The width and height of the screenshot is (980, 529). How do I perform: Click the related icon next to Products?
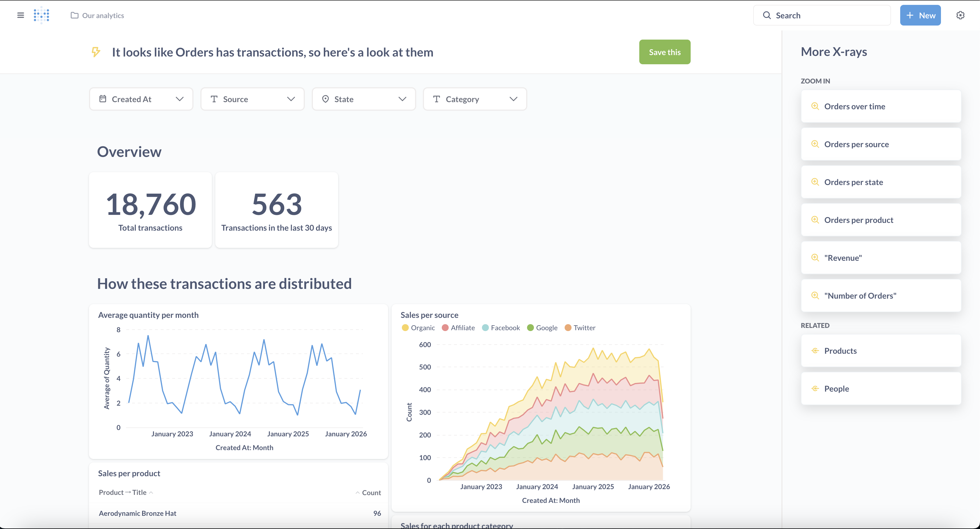point(815,351)
